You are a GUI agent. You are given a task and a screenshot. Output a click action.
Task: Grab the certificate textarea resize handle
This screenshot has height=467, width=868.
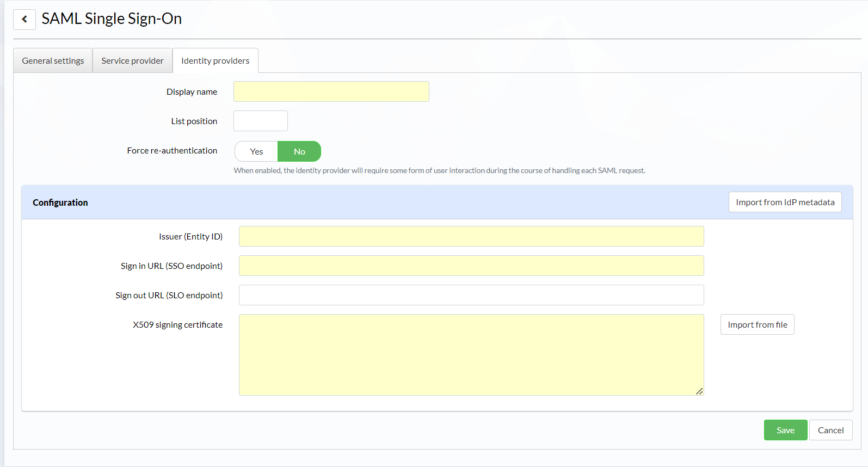tap(699, 391)
